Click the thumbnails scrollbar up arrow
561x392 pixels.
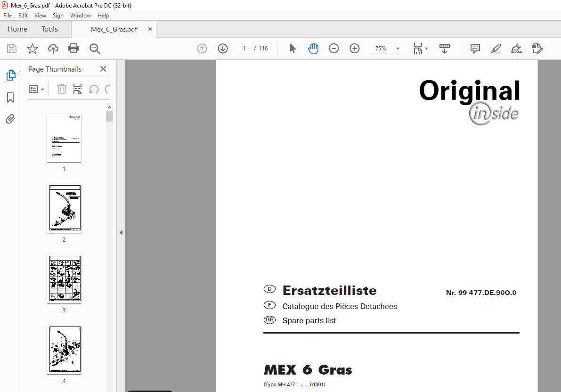point(109,107)
